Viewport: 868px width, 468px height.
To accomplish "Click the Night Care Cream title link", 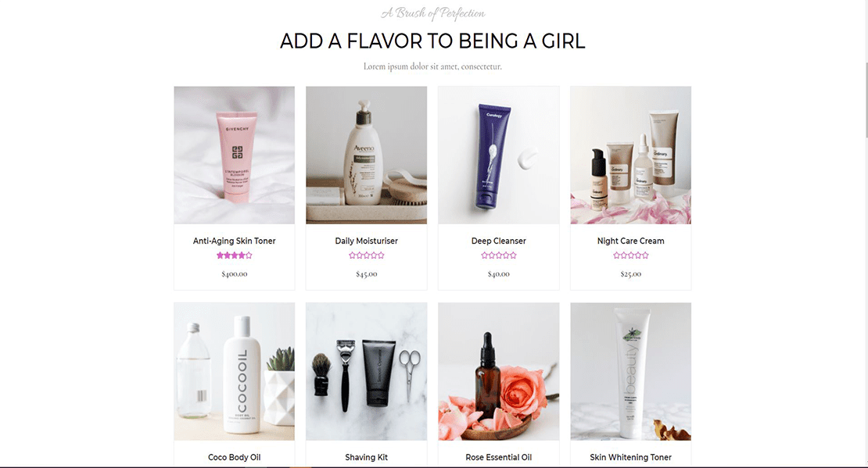I will coord(631,241).
